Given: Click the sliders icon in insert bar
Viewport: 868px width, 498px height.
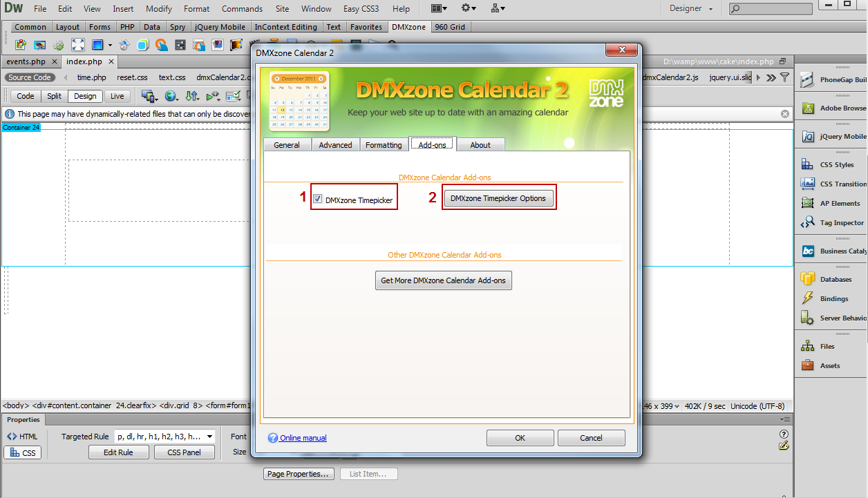Looking at the screenshot, I should point(180,45).
